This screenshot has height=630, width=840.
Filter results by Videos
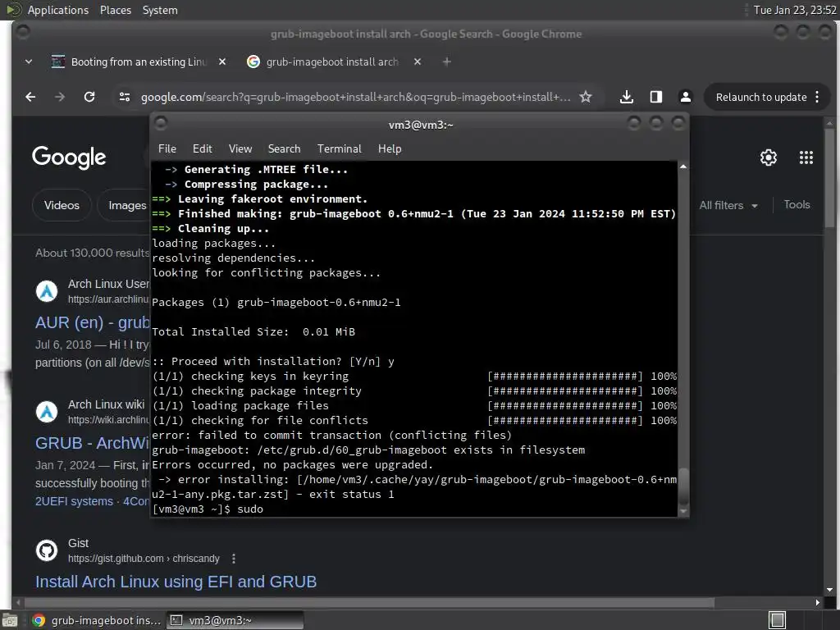pyautogui.click(x=62, y=205)
